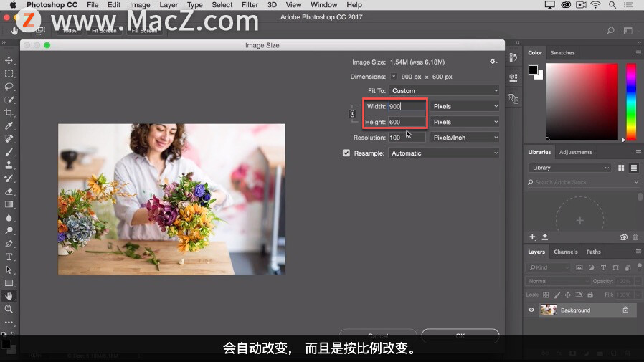Switch Libraries panel to grid view

pos(621,168)
